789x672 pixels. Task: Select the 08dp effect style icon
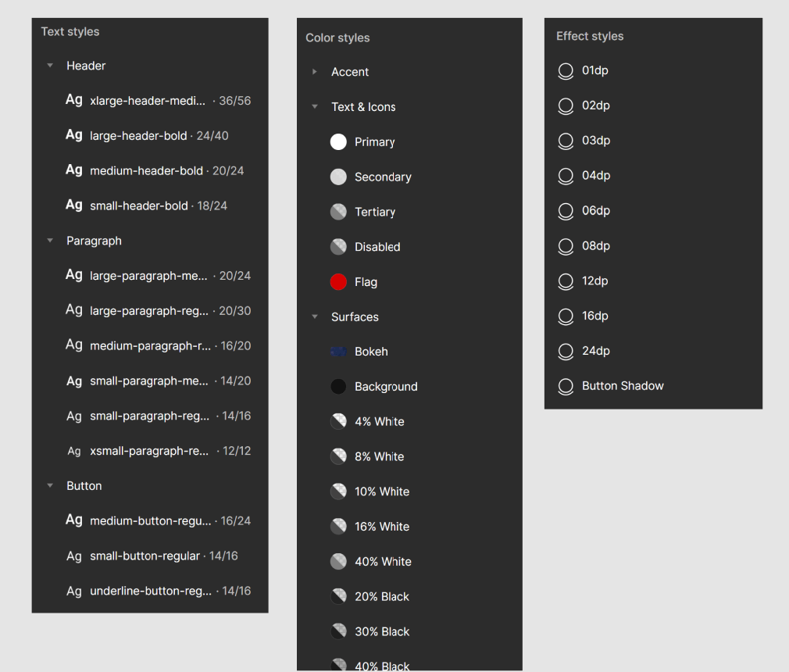(566, 246)
